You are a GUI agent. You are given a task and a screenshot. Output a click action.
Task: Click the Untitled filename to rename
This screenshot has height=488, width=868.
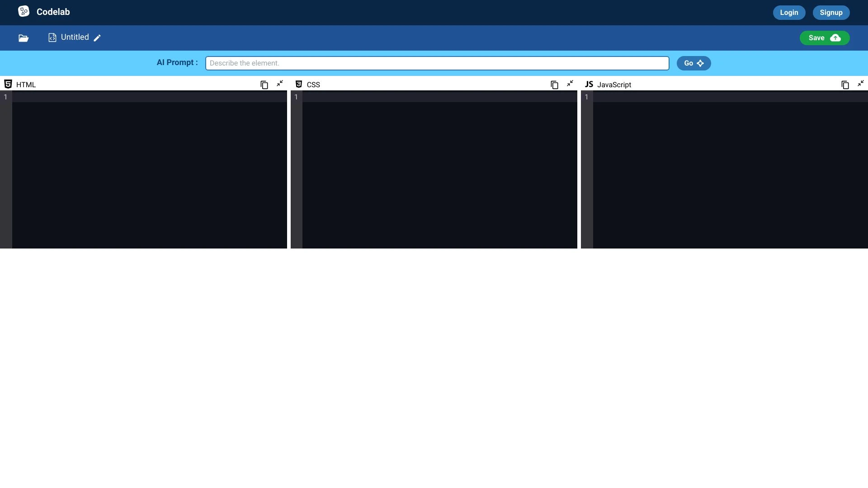[75, 38]
